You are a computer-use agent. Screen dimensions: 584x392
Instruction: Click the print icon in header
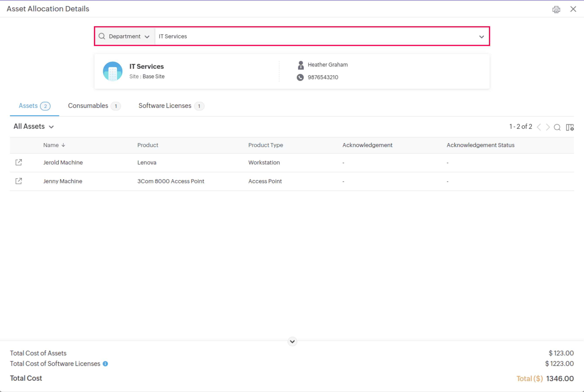pyautogui.click(x=556, y=10)
